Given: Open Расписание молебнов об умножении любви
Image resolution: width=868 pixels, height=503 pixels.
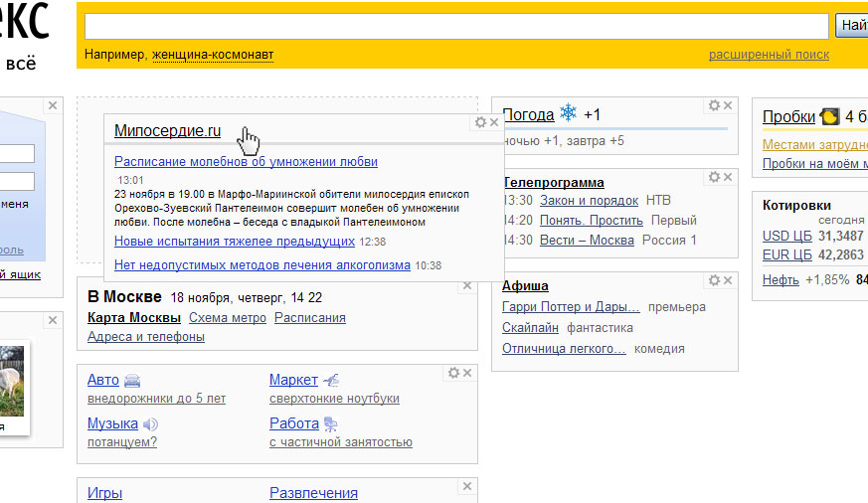Looking at the screenshot, I should coord(246,162).
